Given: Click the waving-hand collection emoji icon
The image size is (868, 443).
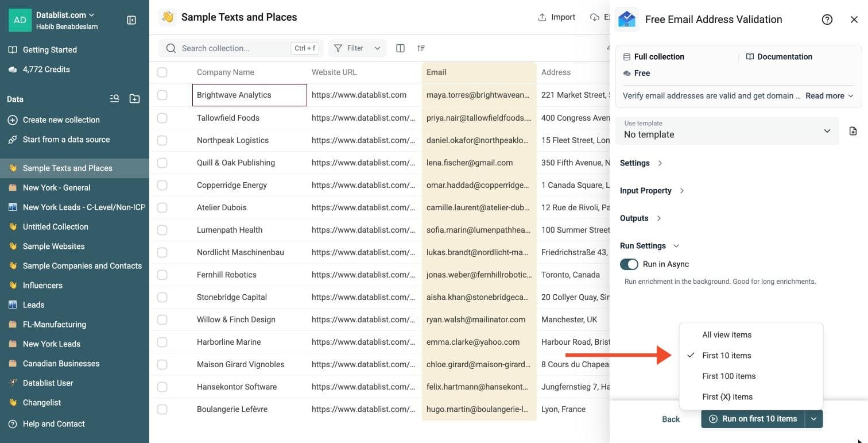Looking at the screenshot, I should (168, 17).
